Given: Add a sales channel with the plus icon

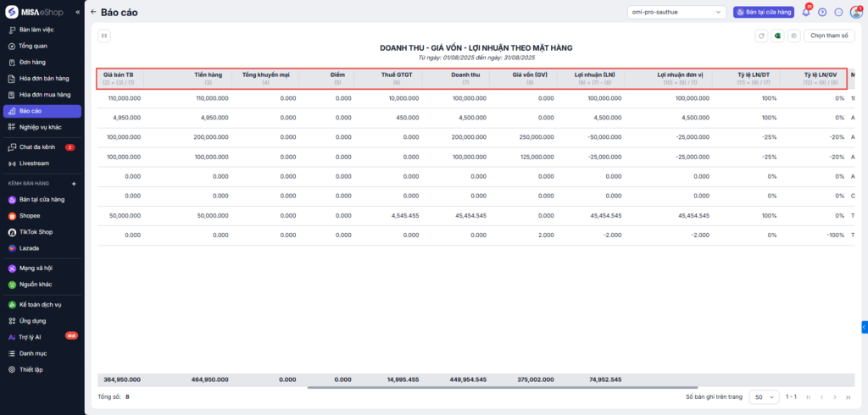Looking at the screenshot, I should [74, 183].
